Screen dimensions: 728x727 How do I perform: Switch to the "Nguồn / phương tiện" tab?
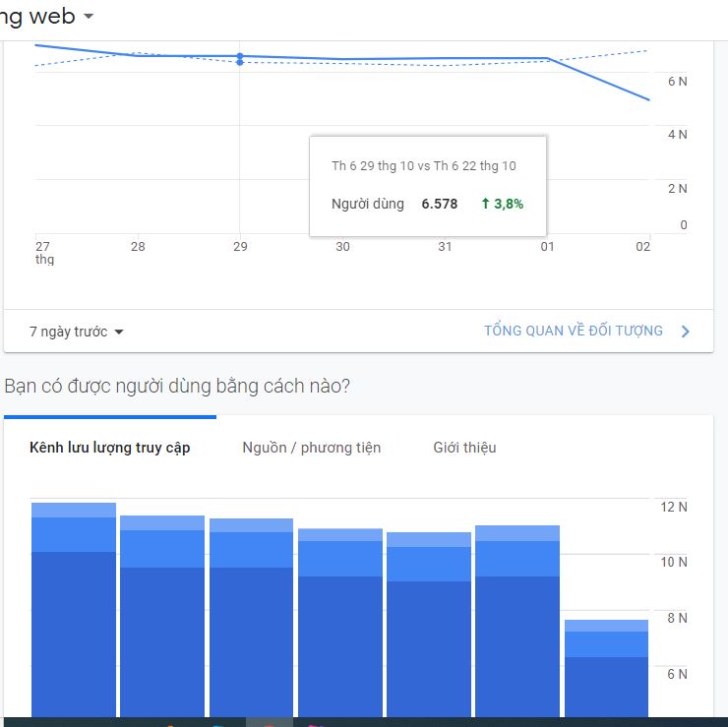tap(311, 448)
